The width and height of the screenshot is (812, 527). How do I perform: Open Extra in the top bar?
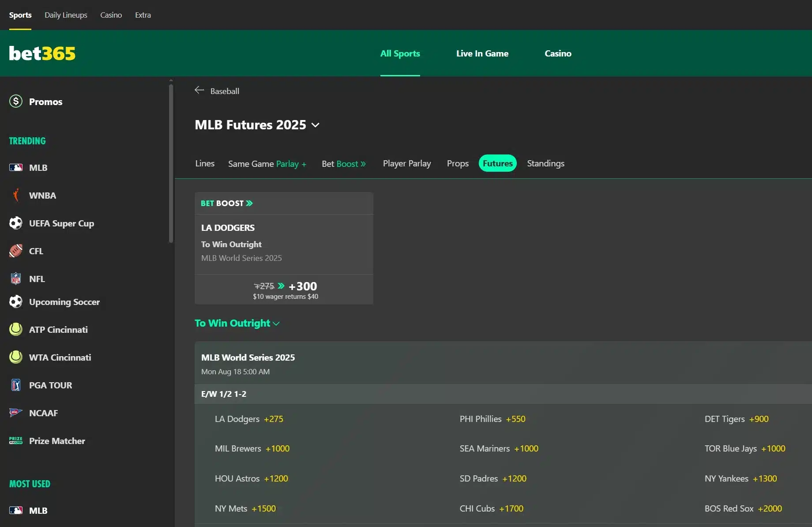[143, 15]
